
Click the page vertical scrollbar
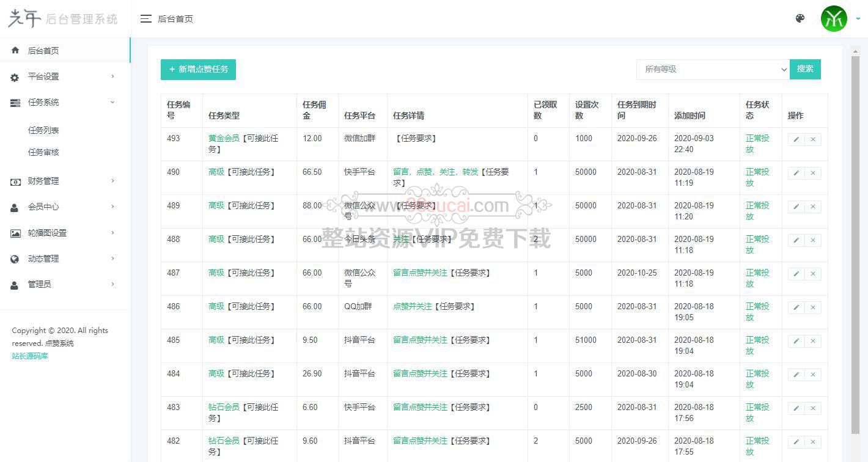(x=855, y=244)
